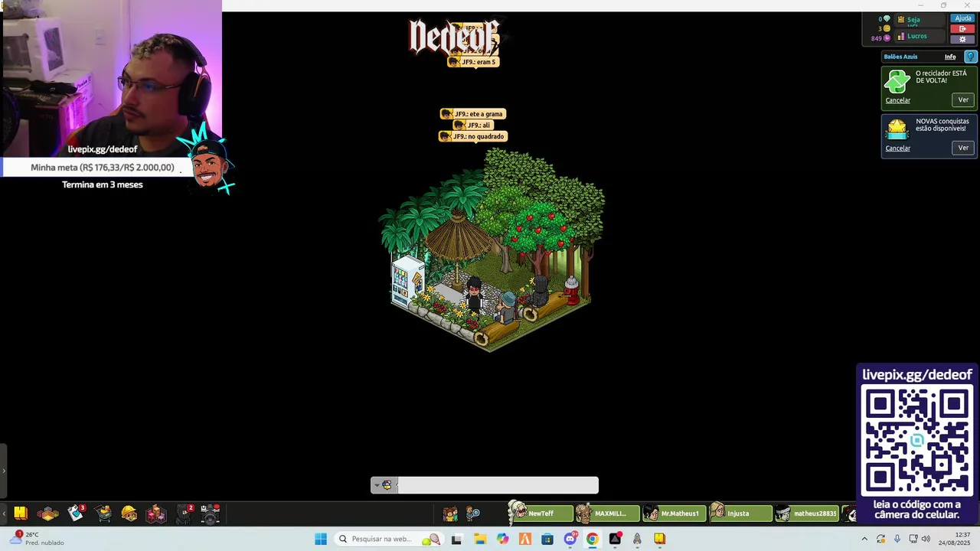Open chat bubble style selector
Image resolution: width=980 pixels, height=551 pixels.
click(383, 485)
